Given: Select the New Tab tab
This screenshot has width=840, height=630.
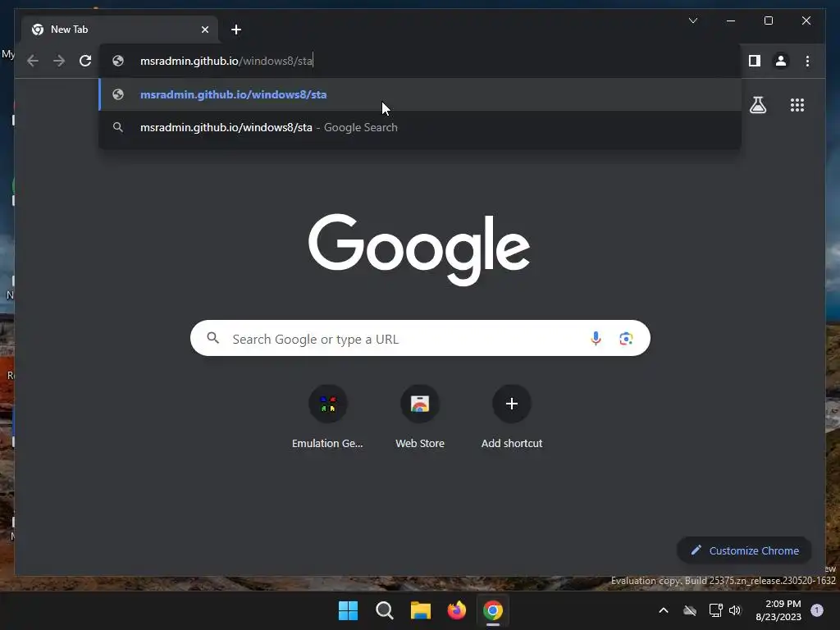Looking at the screenshot, I should [x=120, y=30].
